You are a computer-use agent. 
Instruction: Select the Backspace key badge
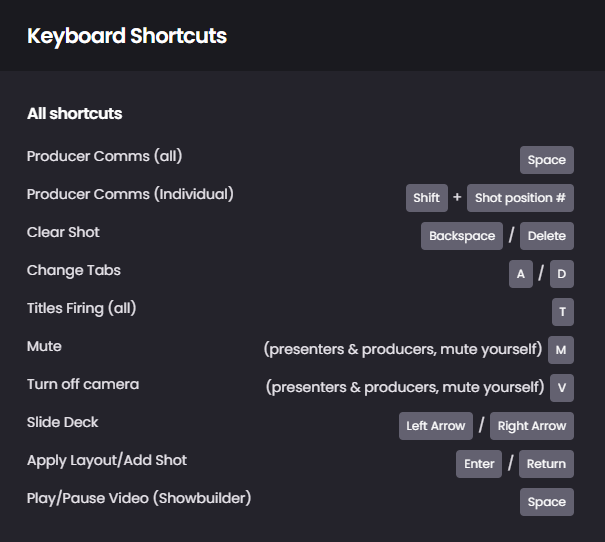click(462, 236)
